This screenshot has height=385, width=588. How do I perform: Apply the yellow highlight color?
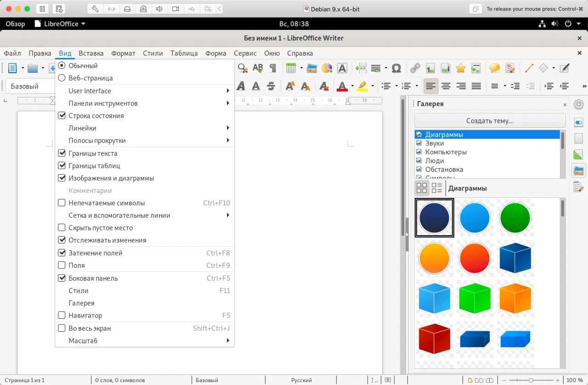click(362, 86)
